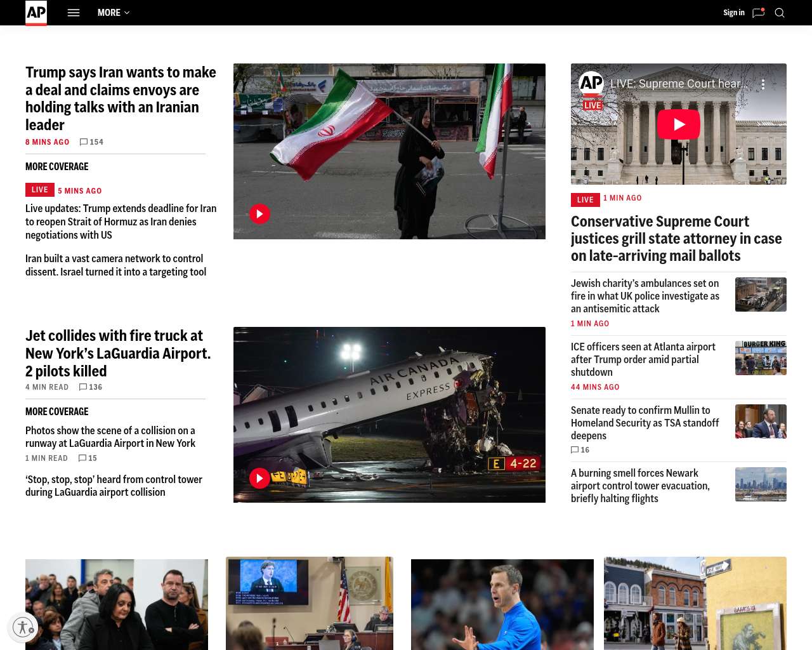Open the Iran camera network story

115,265
